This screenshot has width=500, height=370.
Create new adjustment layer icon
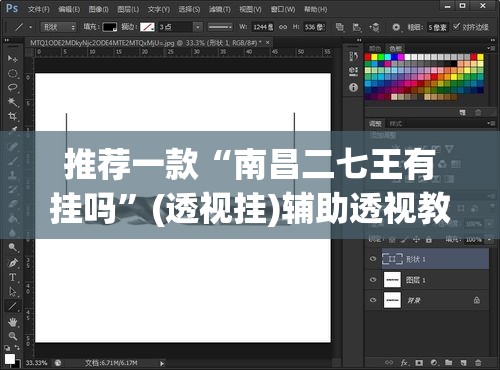coord(434,363)
